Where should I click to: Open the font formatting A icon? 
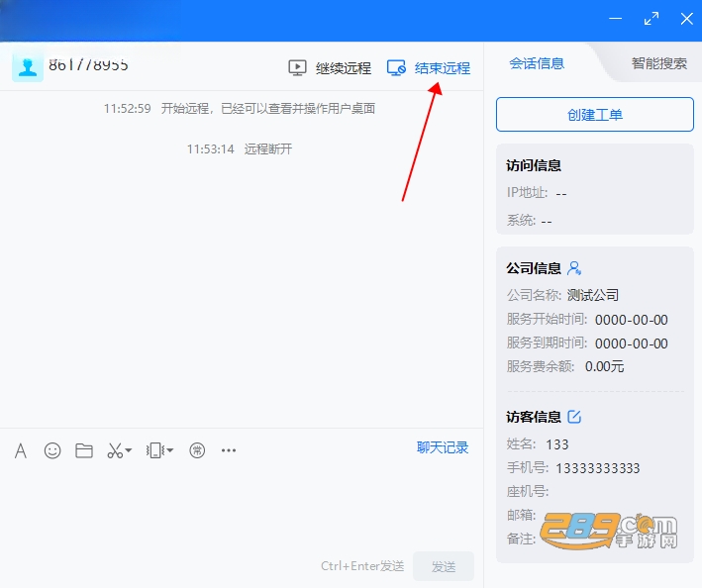21,450
